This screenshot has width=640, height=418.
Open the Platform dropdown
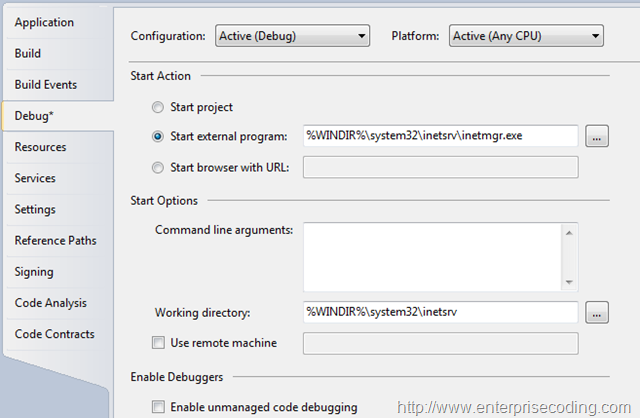(x=526, y=36)
